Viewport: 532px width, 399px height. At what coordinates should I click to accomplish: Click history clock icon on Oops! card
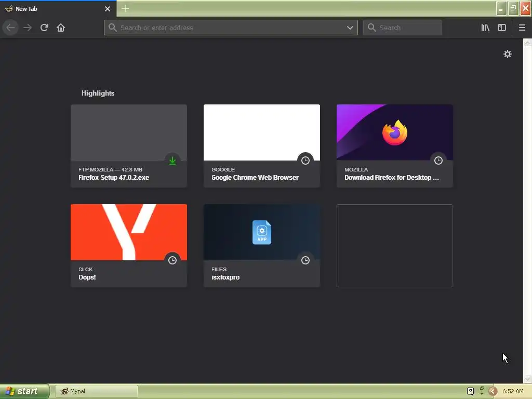click(172, 260)
